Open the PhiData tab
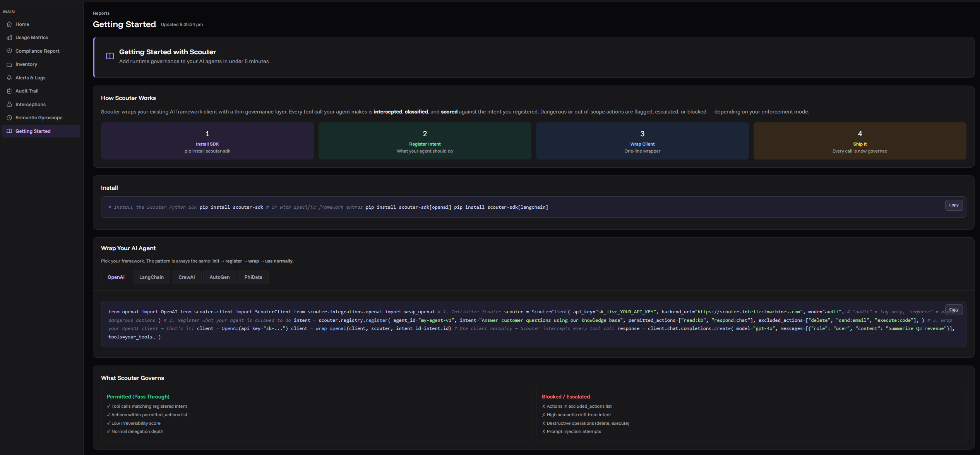Screen dimensions: 980x455 click(x=253, y=277)
